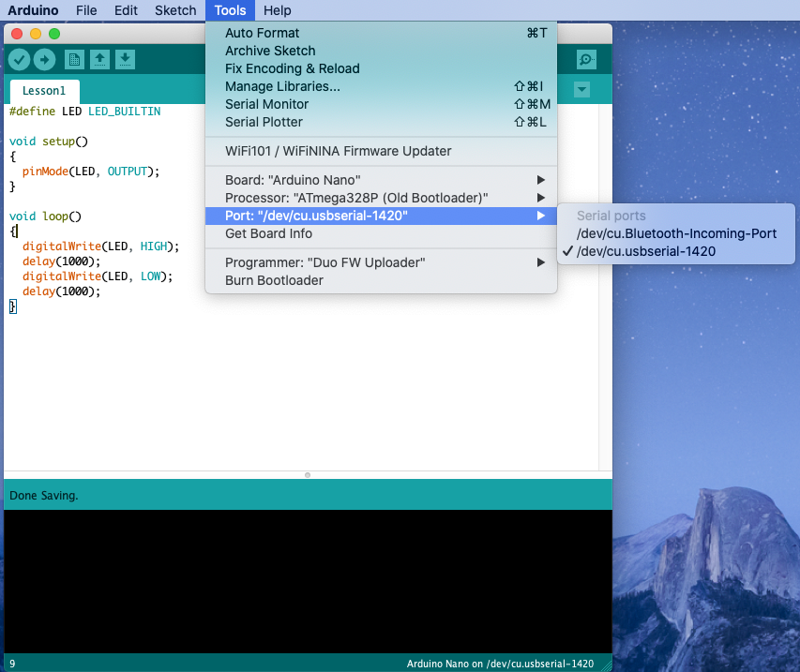
Task: Click the green zoom window button
Action: pos(54,34)
